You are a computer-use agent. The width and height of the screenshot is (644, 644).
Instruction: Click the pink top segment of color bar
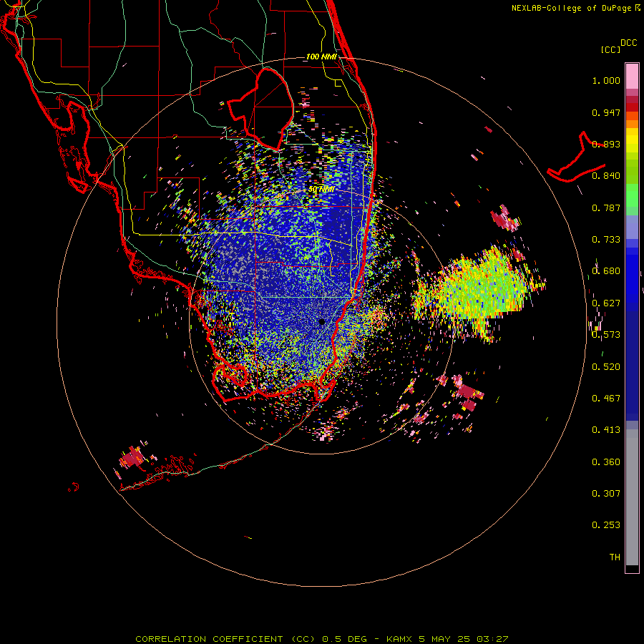click(x=632, y=76)
